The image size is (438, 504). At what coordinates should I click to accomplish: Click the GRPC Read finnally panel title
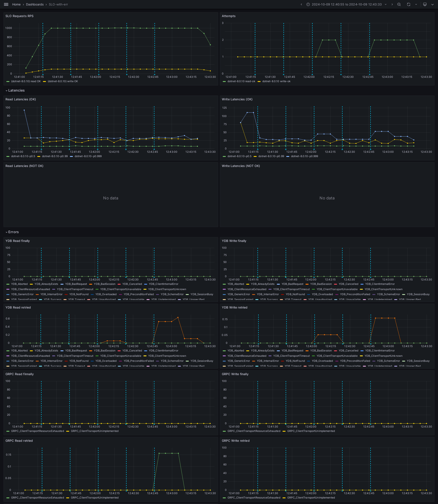19,374
